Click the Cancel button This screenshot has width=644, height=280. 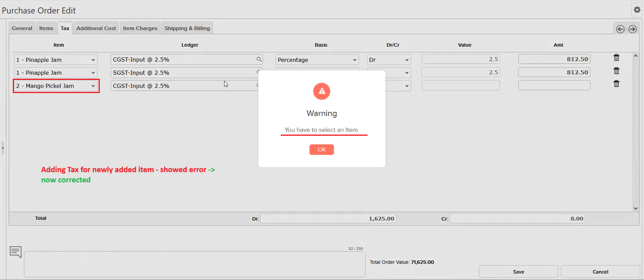[600, 271]
